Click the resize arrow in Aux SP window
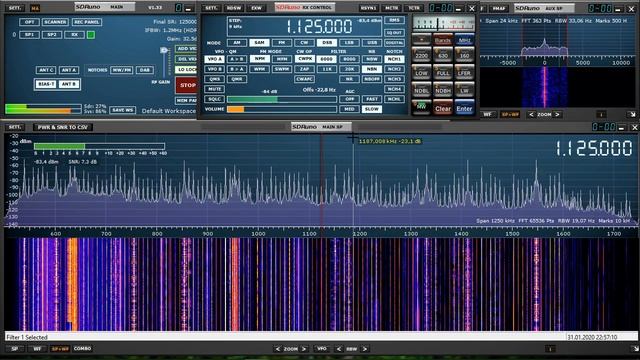640x360 pixels. tap(632, 115)
